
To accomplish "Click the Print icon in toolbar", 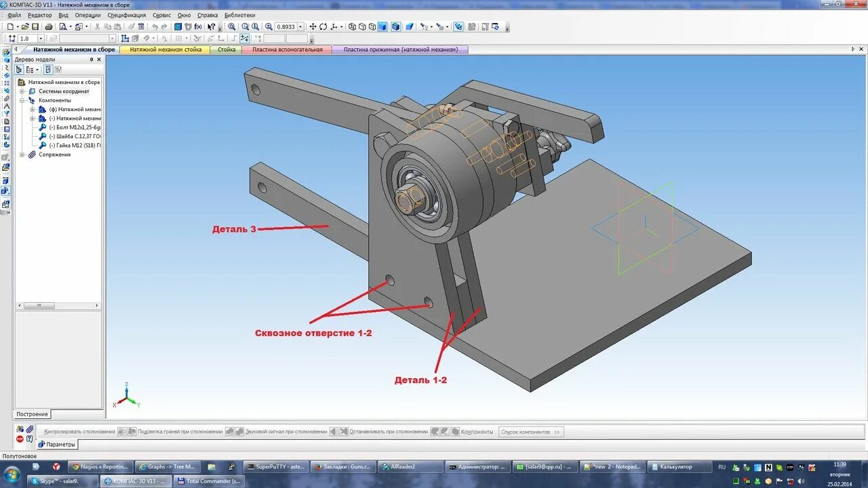I will [x=49, y=26].
